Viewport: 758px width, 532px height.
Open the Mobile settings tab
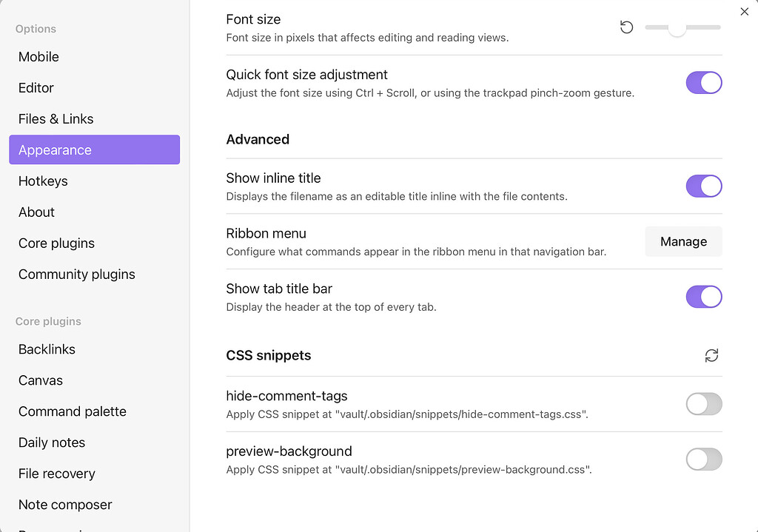[38, 57]
